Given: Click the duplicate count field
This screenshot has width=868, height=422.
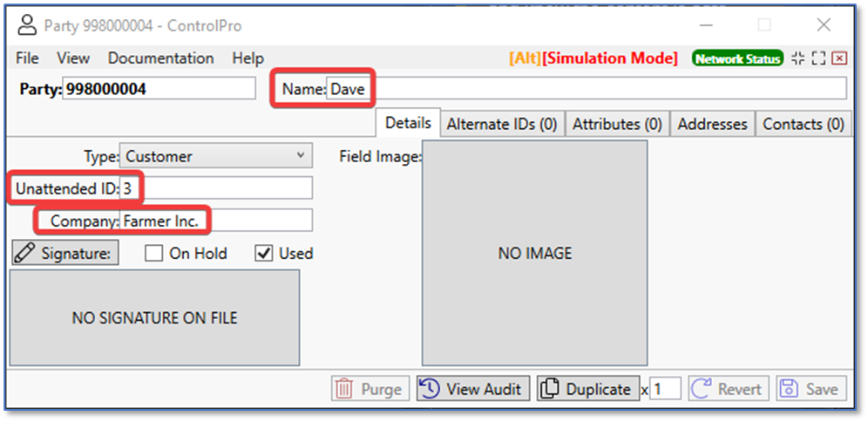Looking at the screenshot, I should pos(666,389).
